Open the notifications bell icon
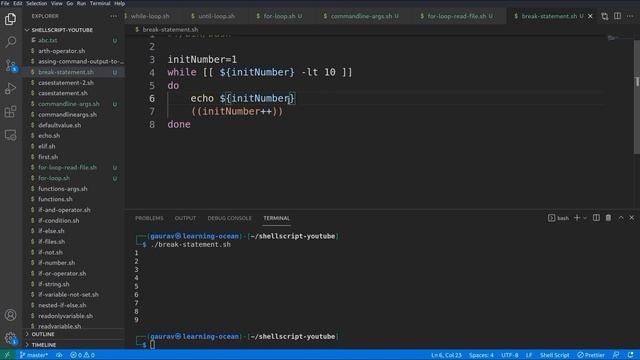 click(x=631, y=355)
